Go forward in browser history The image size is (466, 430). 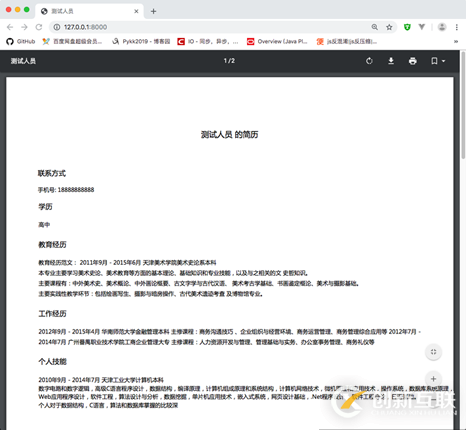tap(24, 27)
